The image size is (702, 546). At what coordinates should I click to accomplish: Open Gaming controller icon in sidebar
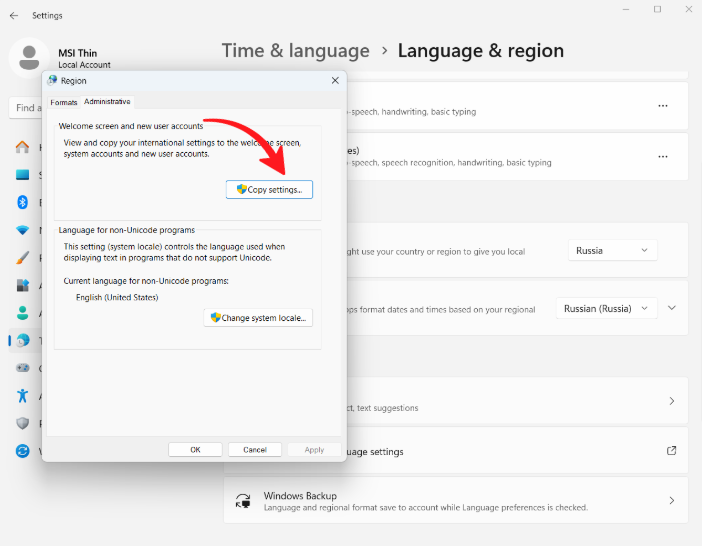22,368
